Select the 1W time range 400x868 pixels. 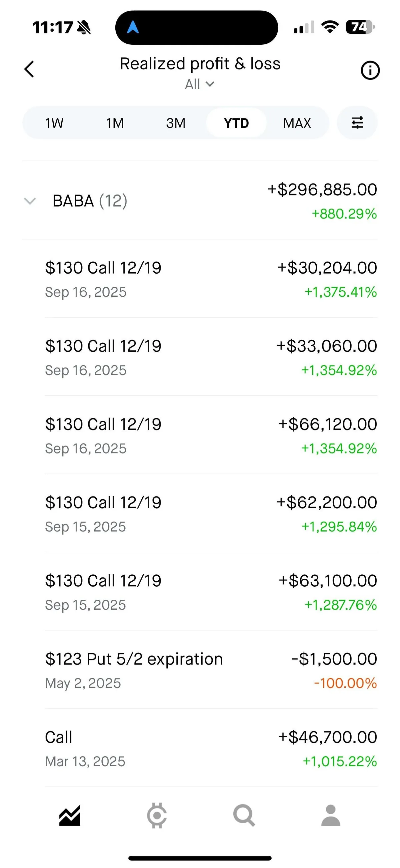tap(54, 123)
